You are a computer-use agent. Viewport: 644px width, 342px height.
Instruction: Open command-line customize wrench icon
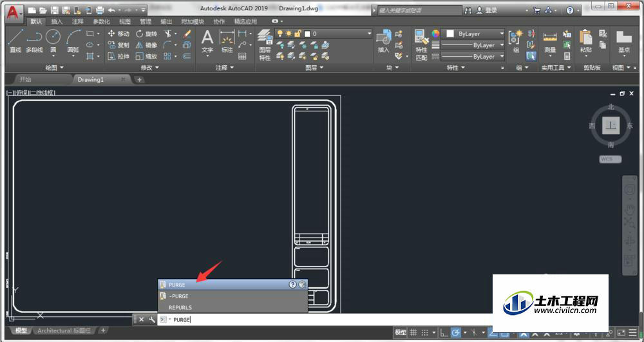[151, 319]
